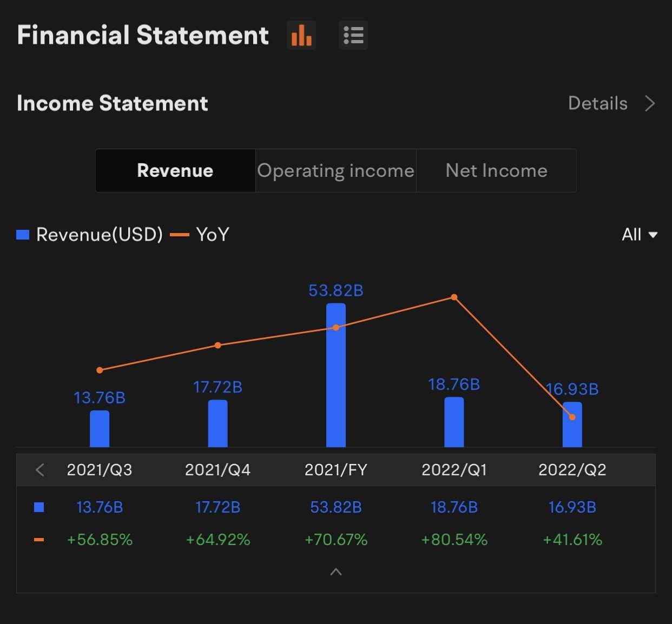Switch to bar chart view icon

301,35
